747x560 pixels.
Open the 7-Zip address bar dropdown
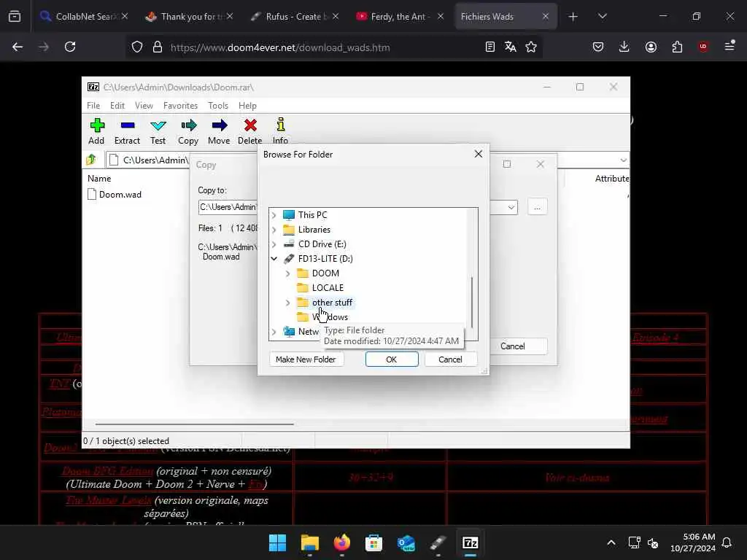623,160
